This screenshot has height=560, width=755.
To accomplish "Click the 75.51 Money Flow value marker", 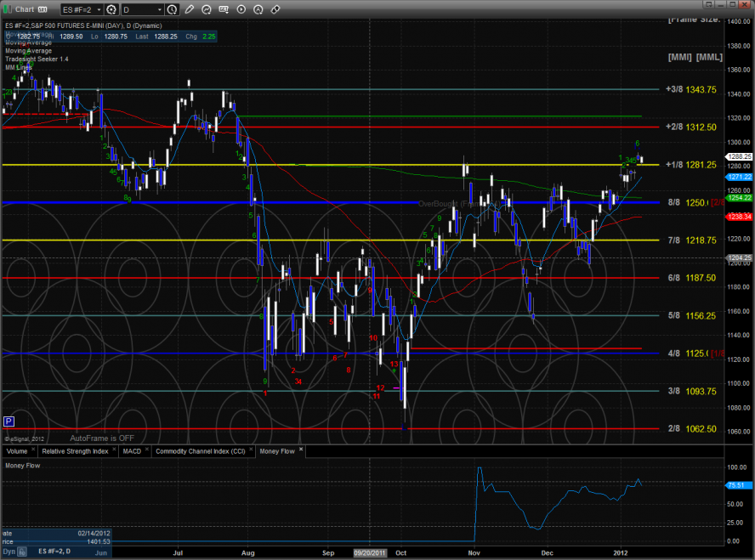I will point(736,485).
